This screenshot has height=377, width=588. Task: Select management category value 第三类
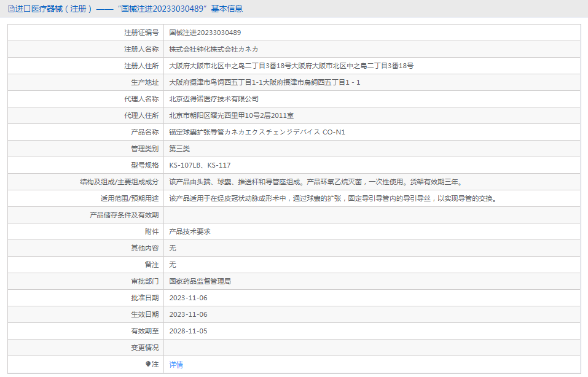click(x=179, y=149)
